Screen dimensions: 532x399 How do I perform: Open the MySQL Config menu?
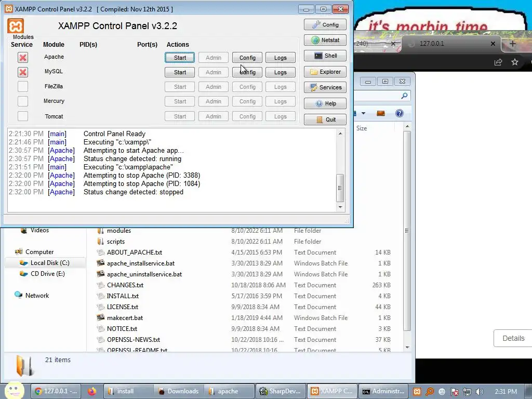[x=247, y=72]
